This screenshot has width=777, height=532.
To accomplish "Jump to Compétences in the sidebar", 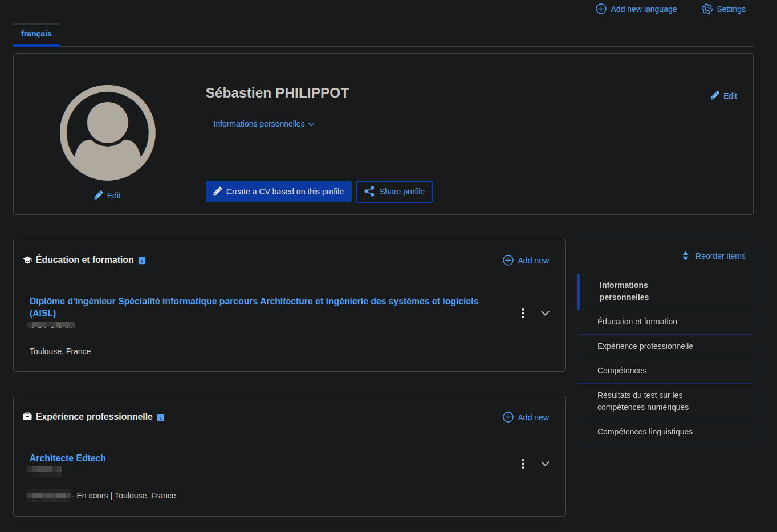I will pyautogui.click(x=666, y=371).
